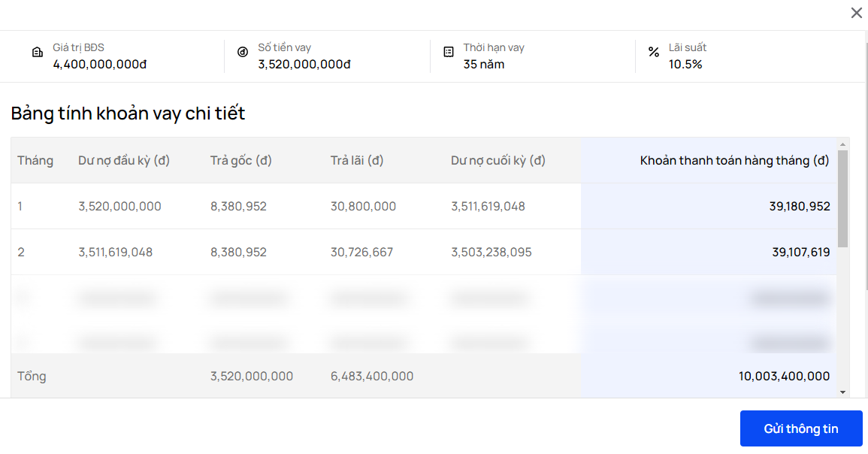Screen dimensions: 868x454
Task: Select the cell 30,726,667
Action: 361,253
